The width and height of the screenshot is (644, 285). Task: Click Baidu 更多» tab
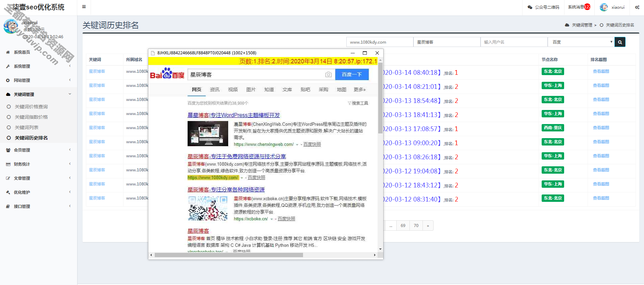(360, 90)
